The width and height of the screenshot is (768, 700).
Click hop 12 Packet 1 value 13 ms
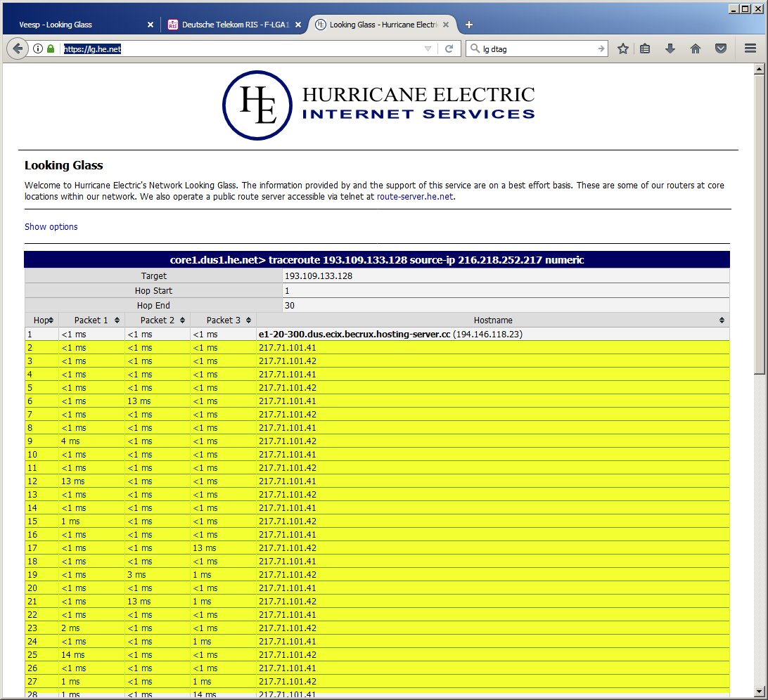(x=73, y=481)
